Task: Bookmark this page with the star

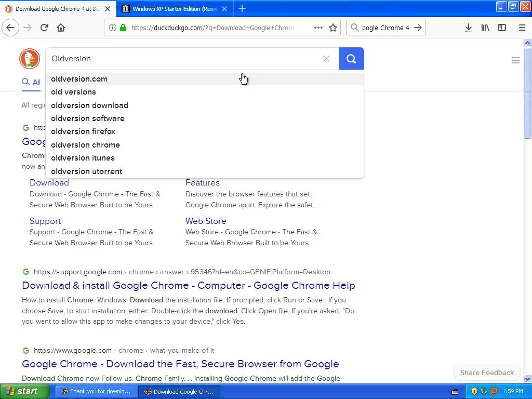Action: point(333,28)
